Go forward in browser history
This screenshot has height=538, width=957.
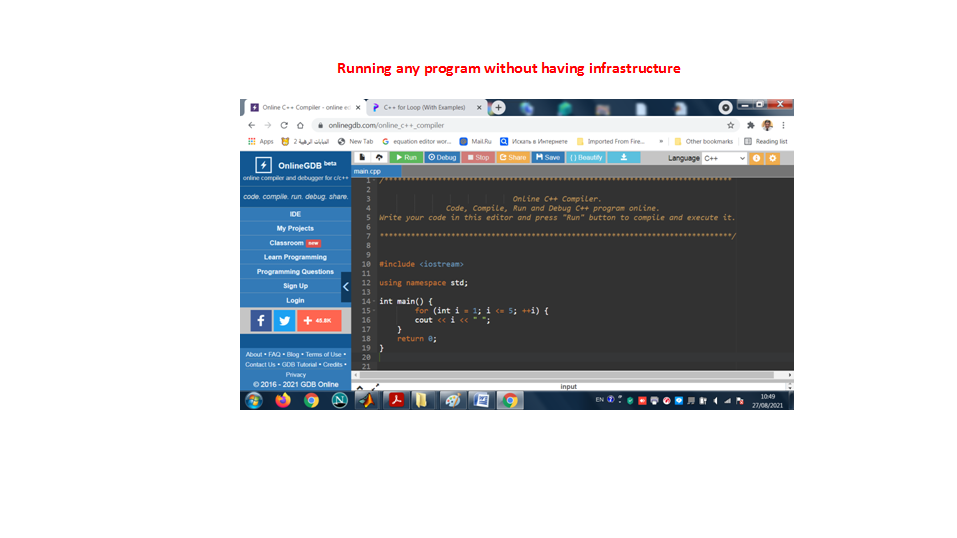point(268,125)
